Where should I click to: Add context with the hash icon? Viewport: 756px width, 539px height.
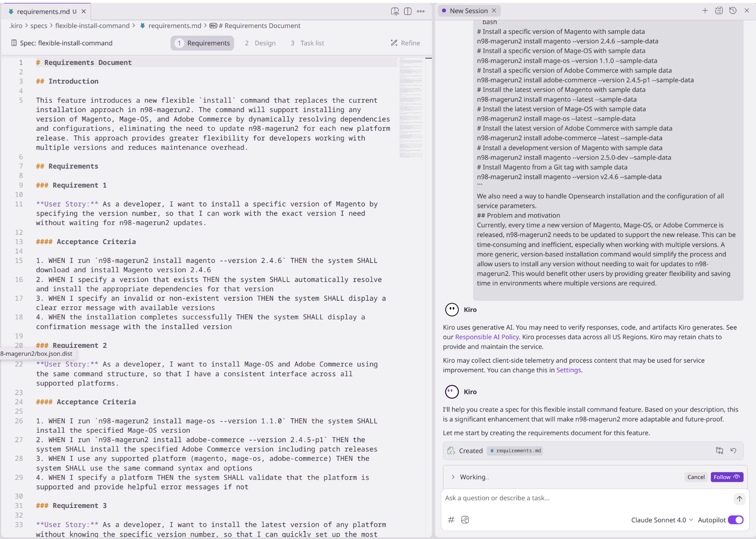coord(451,520)
